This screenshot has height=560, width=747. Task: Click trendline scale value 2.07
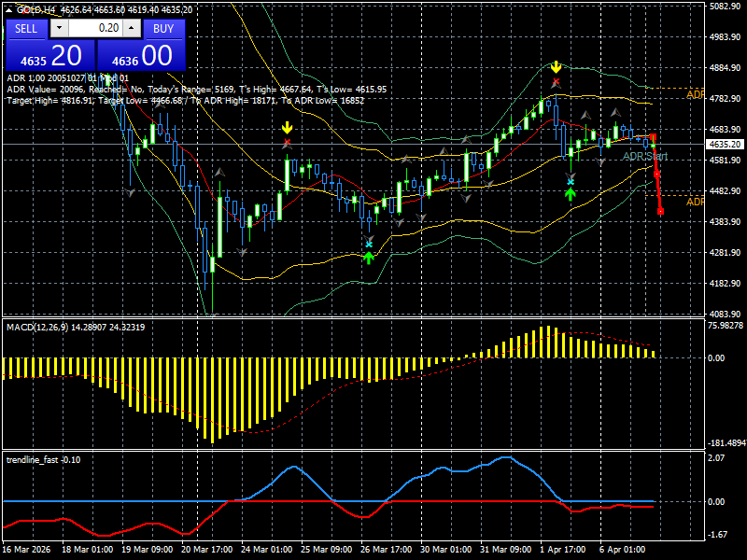pos(716,458)
